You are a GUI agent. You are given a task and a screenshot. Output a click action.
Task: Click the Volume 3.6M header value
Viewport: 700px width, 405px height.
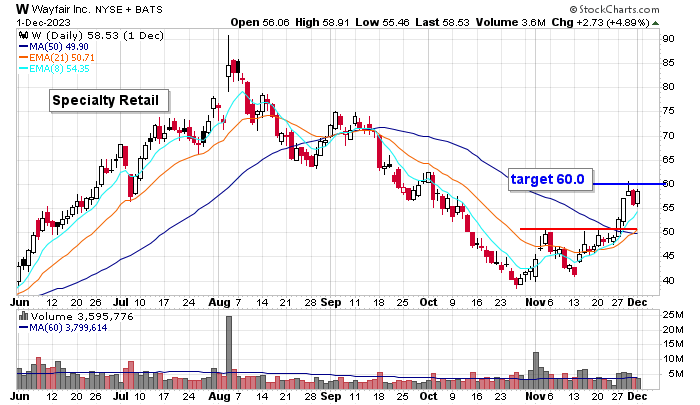[510, 22]
